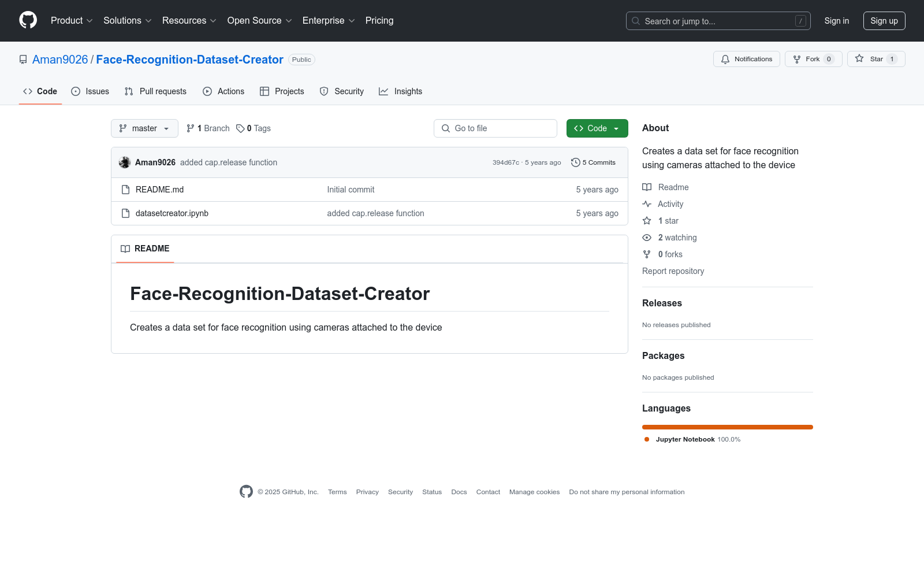The height and width of the screenshot is (578, 924).
Task: Click the Pricing link
Action: pos(379,20)
